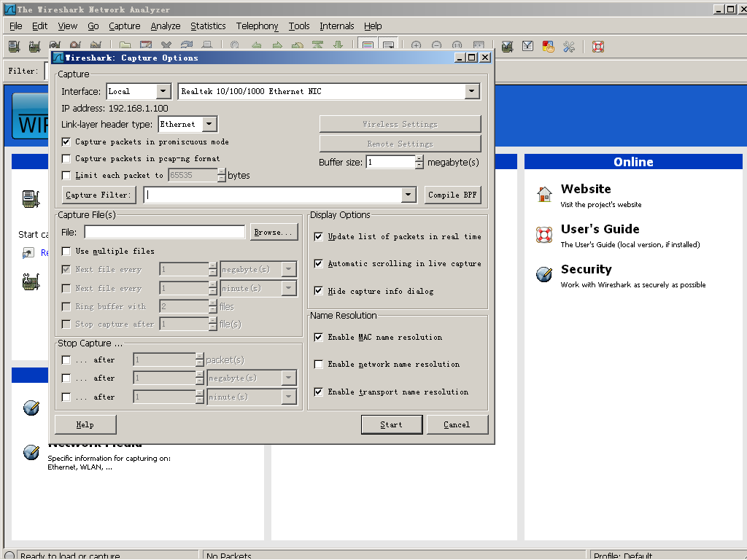Click the Buffer size stepper arrows
747x560 pixels.
click(x=419, y=162)
